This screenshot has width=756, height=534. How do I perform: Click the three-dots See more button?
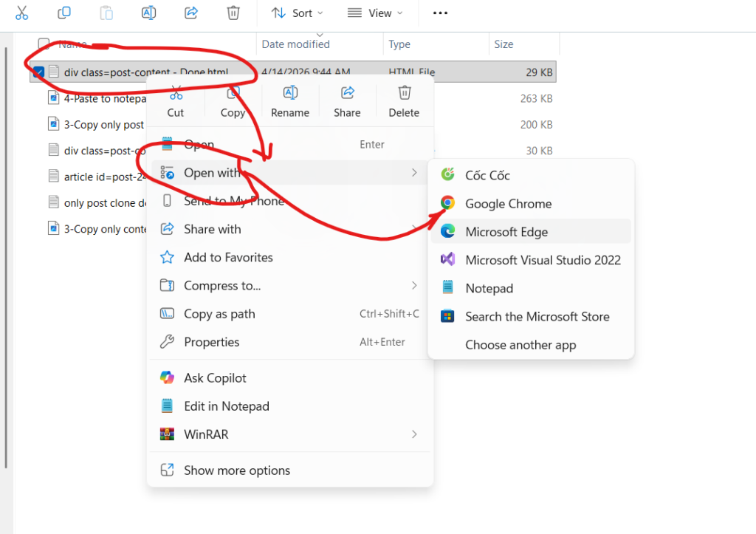[440, 13]
